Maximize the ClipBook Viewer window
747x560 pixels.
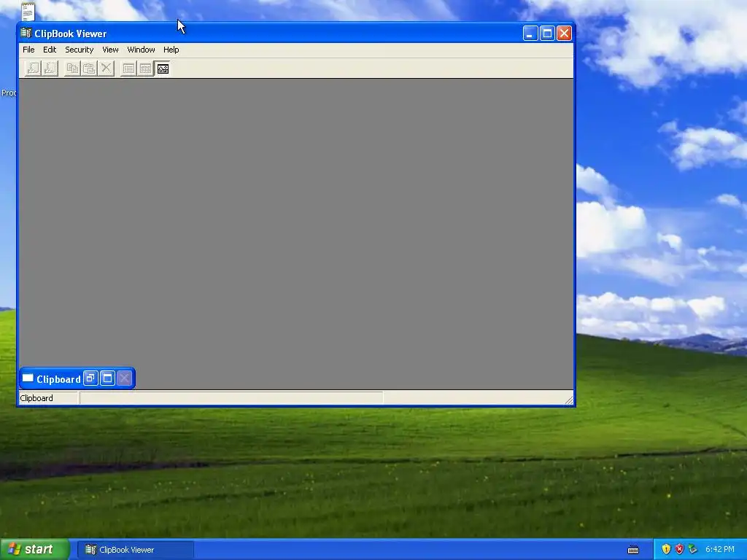[x=547, y=34]
